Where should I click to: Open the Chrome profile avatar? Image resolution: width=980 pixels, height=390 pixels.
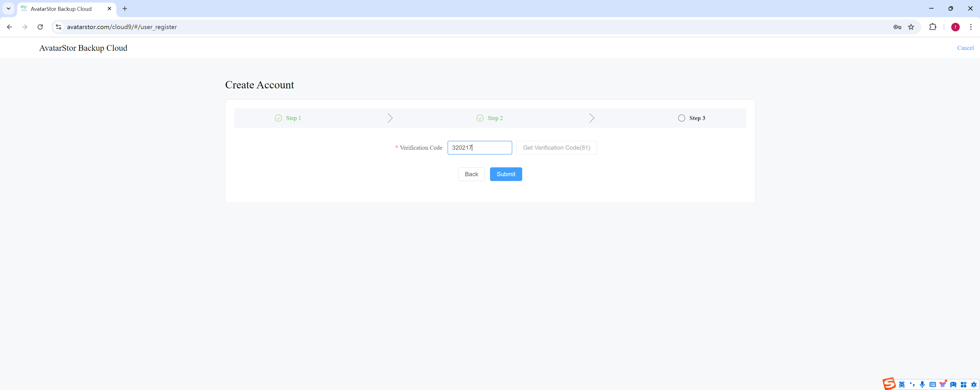[955, 27]
